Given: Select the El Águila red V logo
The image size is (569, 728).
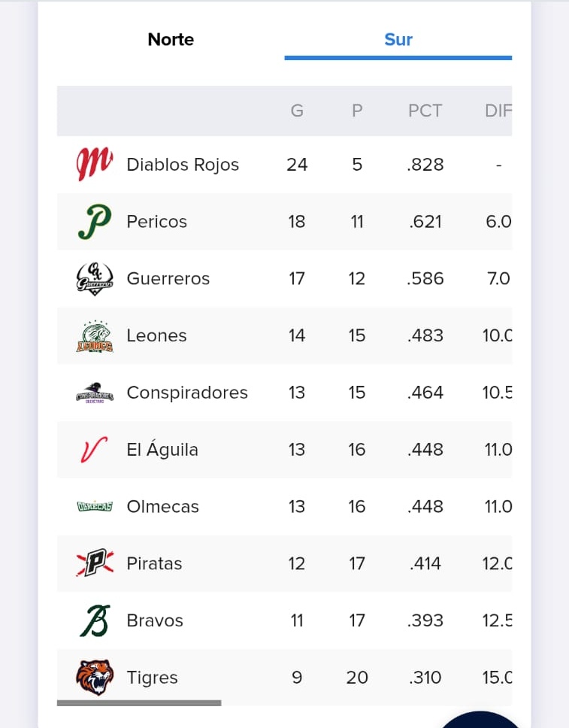Looking at the screenshot, I should click(94, 450).
